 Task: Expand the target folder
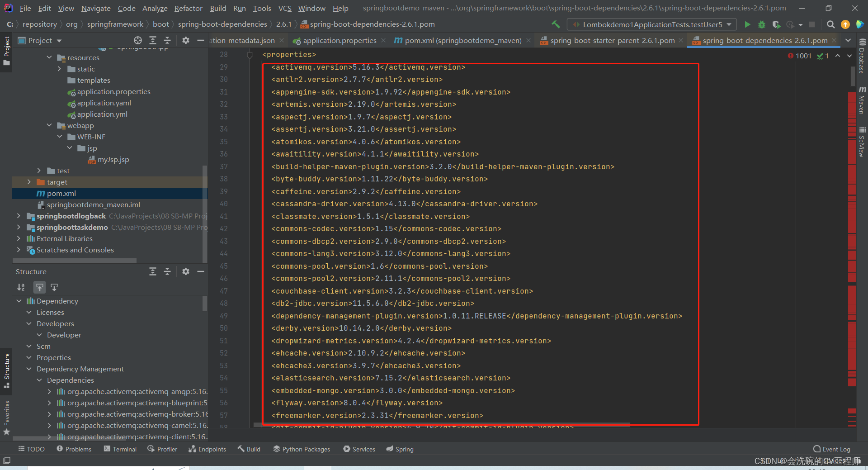(29, 182)
